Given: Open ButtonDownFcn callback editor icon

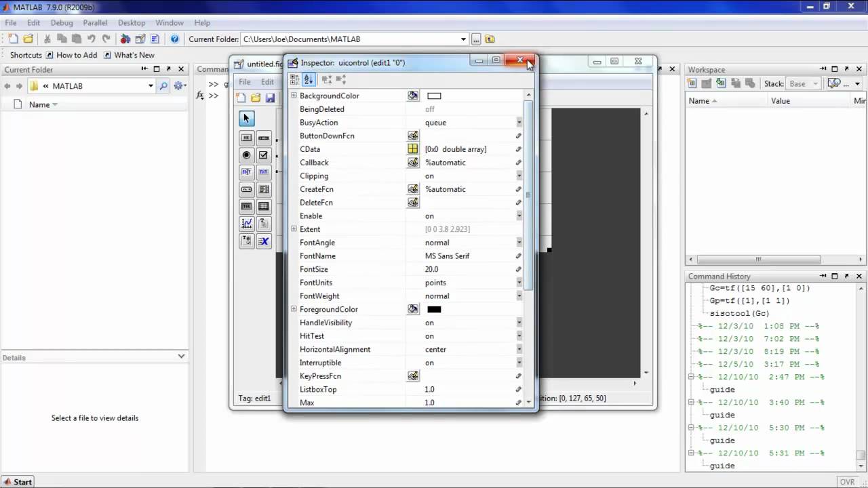Looking at the screenshot, I should tap(413, 136).
